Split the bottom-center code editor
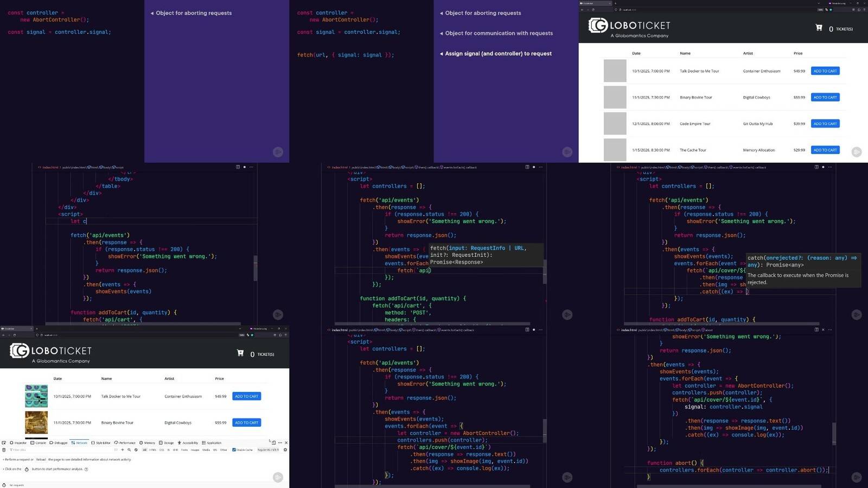Image resolution: width=868 pixels, height=488 pixels. click(527, 329)
